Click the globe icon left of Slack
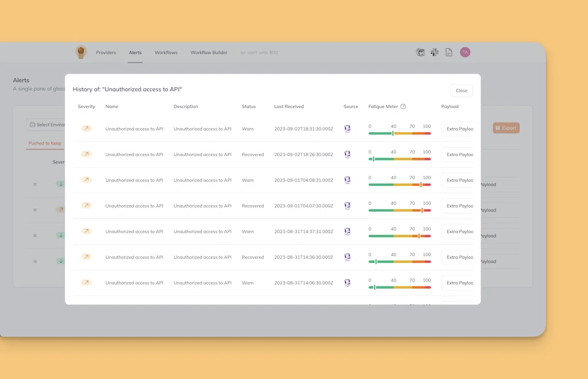 click(x=420, y=52)
